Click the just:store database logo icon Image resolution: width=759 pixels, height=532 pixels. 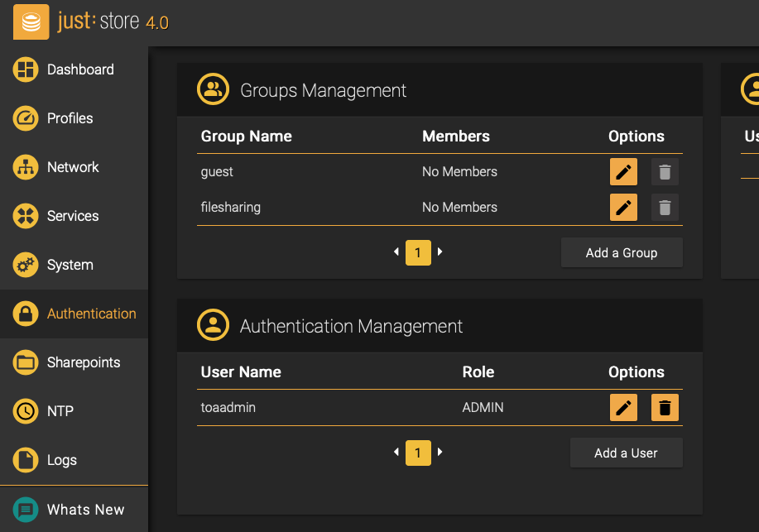click(31, 22)
